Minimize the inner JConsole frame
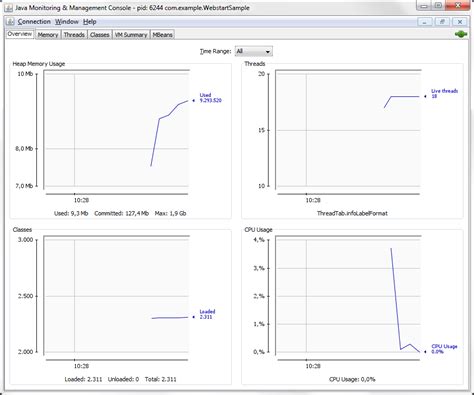The width and height of the screenshot is (474, 395). 425,22
